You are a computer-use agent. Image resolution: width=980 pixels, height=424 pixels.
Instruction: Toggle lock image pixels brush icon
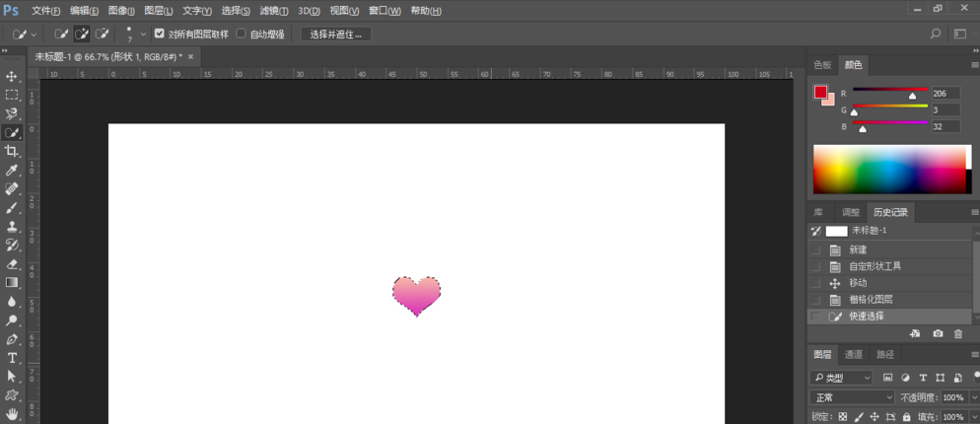tap(859, 416)
